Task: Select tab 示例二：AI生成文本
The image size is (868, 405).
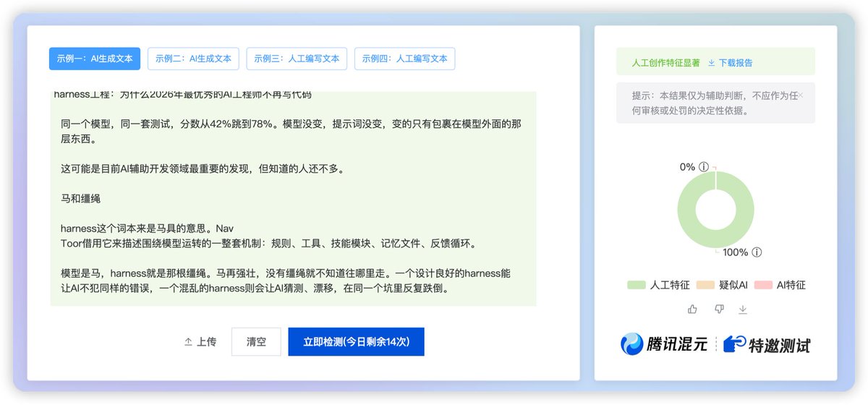Action: click(193, 59)
